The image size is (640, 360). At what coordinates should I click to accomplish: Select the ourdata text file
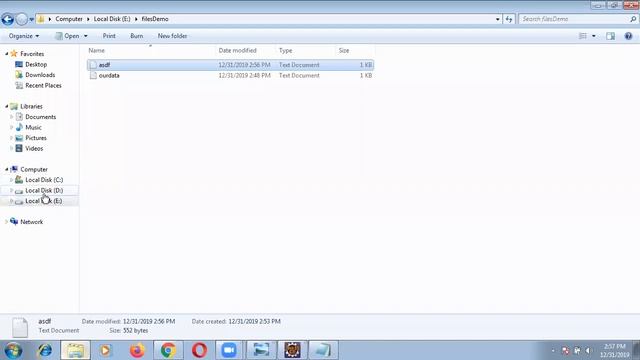click(x=230, y=76)
